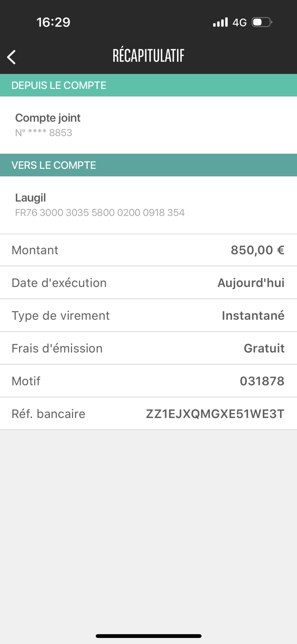297x644 pixels.
Task: Tap the Laugil IBAN starting with FR76
Action: [100, 213]
